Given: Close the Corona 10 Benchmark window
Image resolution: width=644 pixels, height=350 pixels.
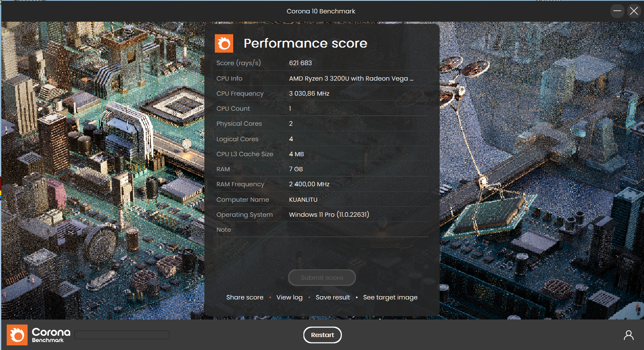Looking at the screenshot, I should coord(634,11).
